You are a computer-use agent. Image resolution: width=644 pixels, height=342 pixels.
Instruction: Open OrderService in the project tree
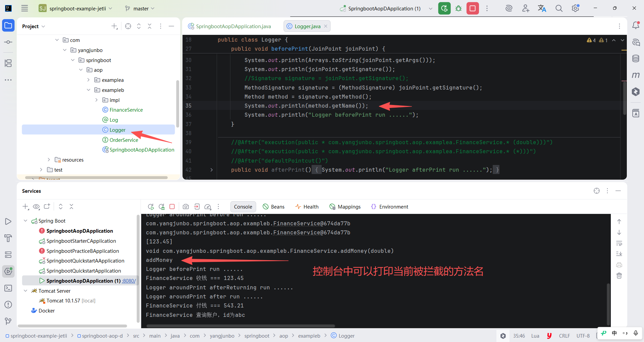124,140
